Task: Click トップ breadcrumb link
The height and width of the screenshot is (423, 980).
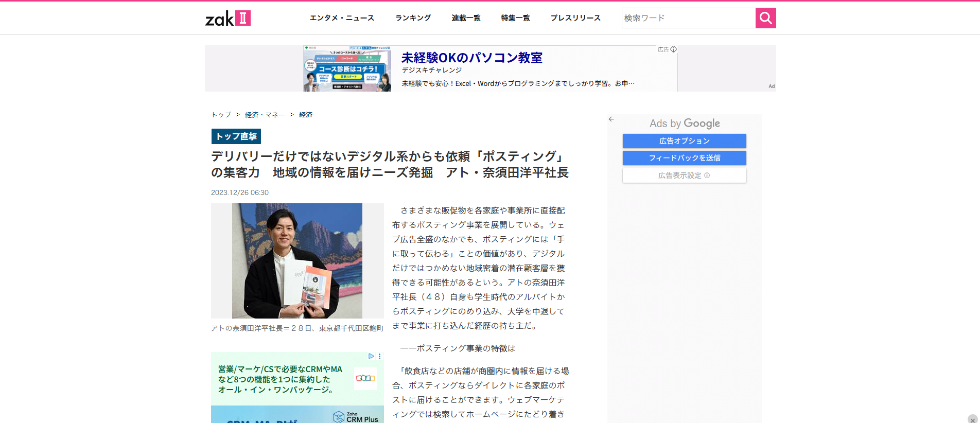Action: coord(221,115)
